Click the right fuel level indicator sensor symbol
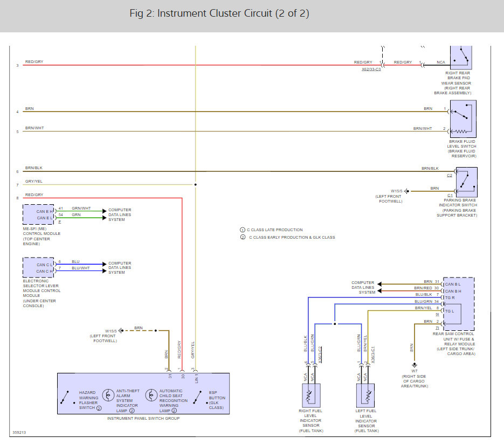Screen dimensions: 504x444 (x=311, y=396)
